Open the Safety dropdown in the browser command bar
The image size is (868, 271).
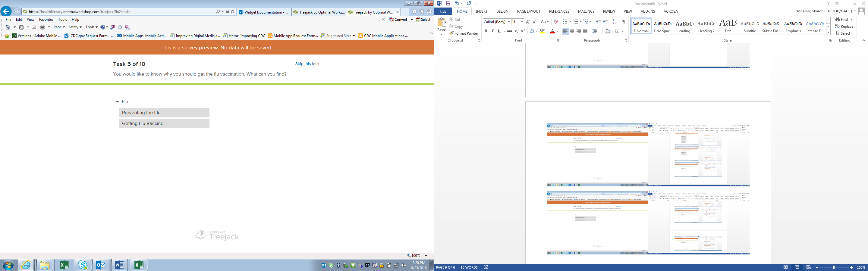pos(75,27)
